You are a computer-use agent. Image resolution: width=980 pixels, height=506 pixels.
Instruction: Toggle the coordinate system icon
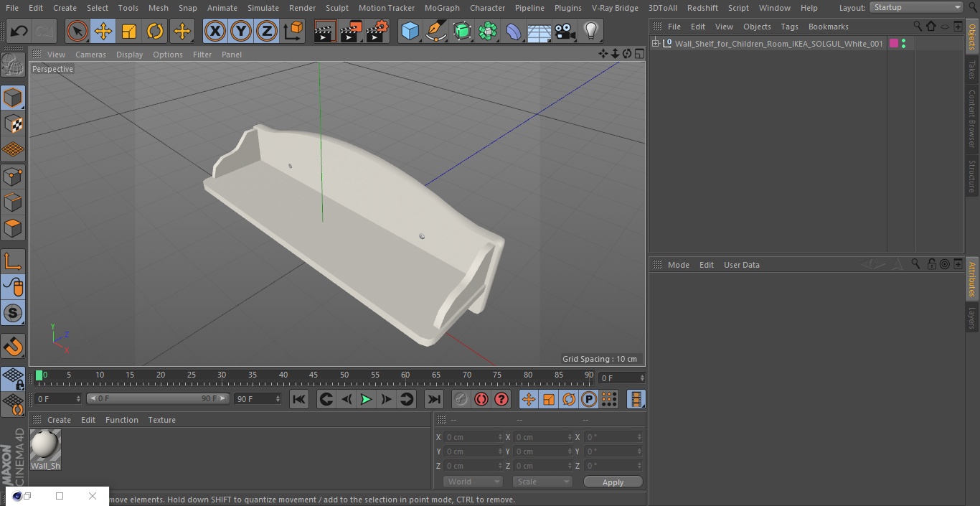(x=293, y=32)
